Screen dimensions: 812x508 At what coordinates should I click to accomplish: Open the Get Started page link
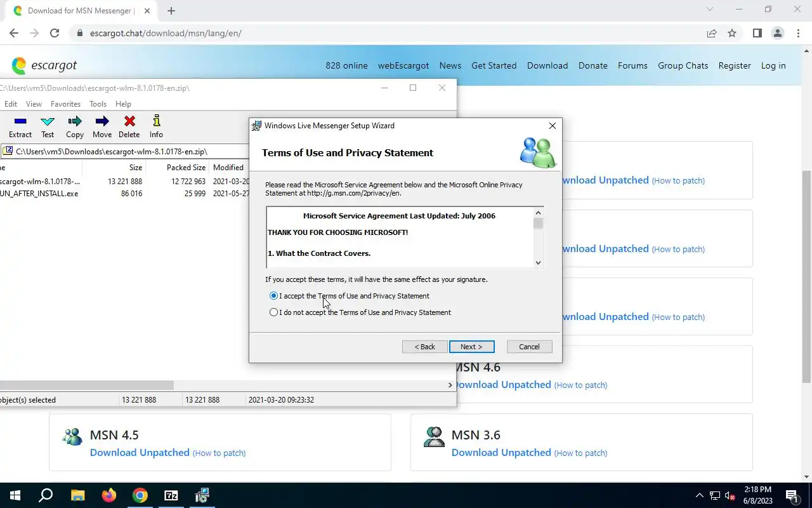(x=494, y=65)
